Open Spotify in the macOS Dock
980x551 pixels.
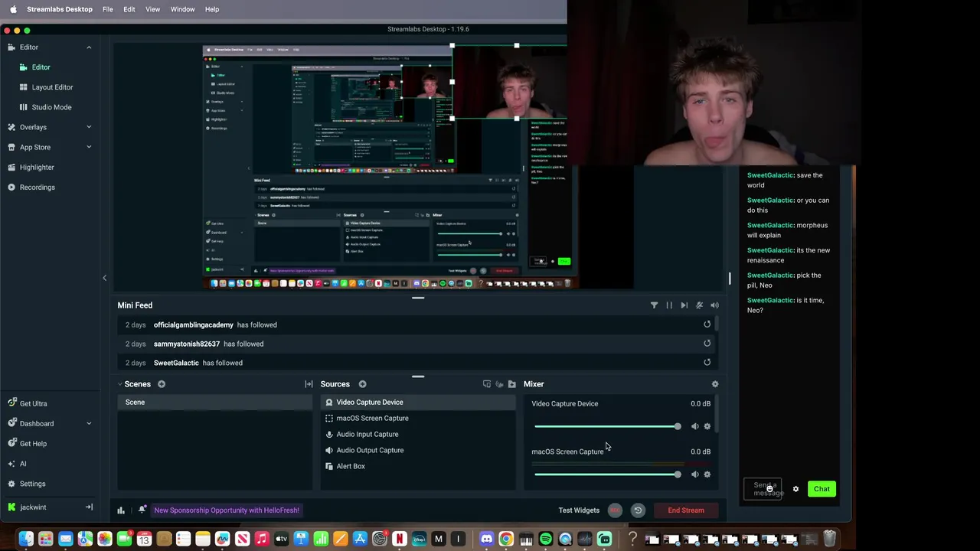click(x=545, y=540)
